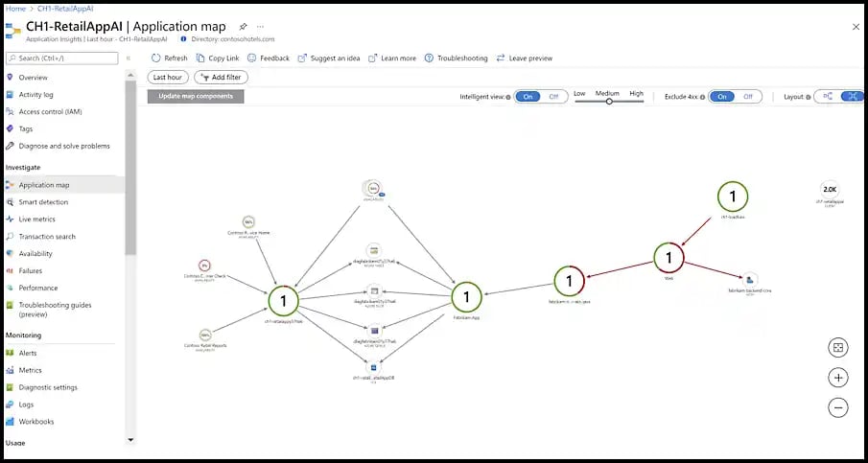The width and height of the screenshot is (868, 463).
Task: Open Diagnose and solve problems
Action: click(x=64, y=146)
